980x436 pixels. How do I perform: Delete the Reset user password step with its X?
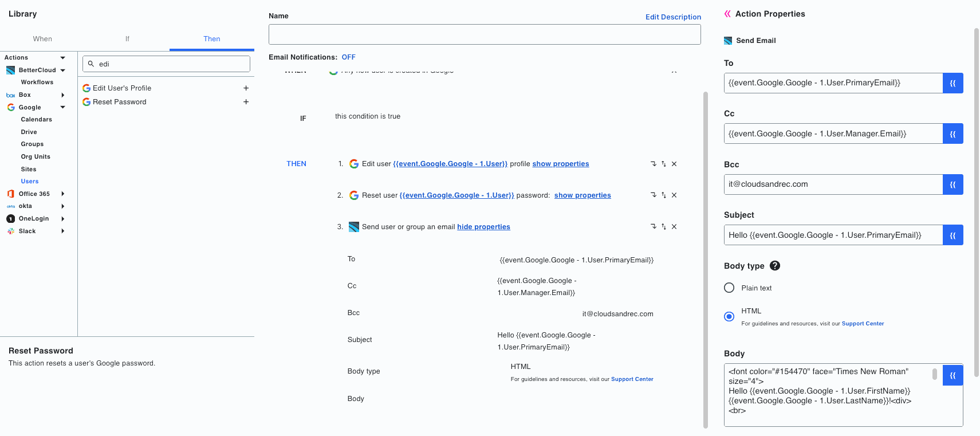point(674,195)
